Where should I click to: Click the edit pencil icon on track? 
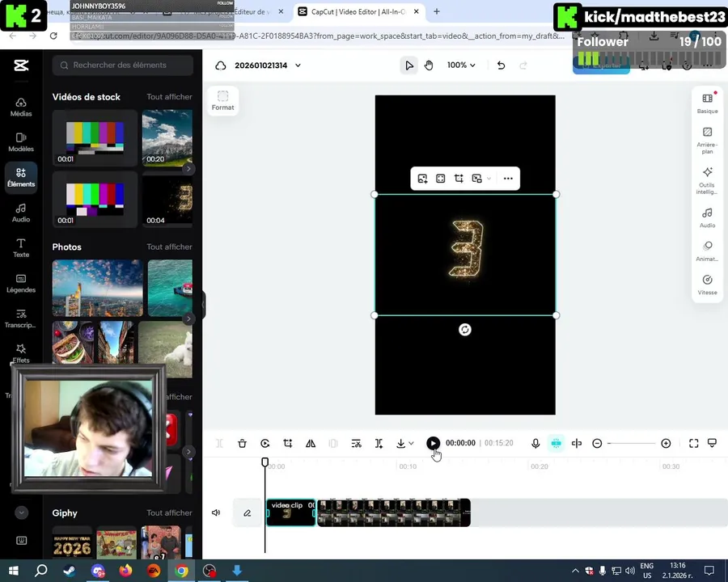247,512
